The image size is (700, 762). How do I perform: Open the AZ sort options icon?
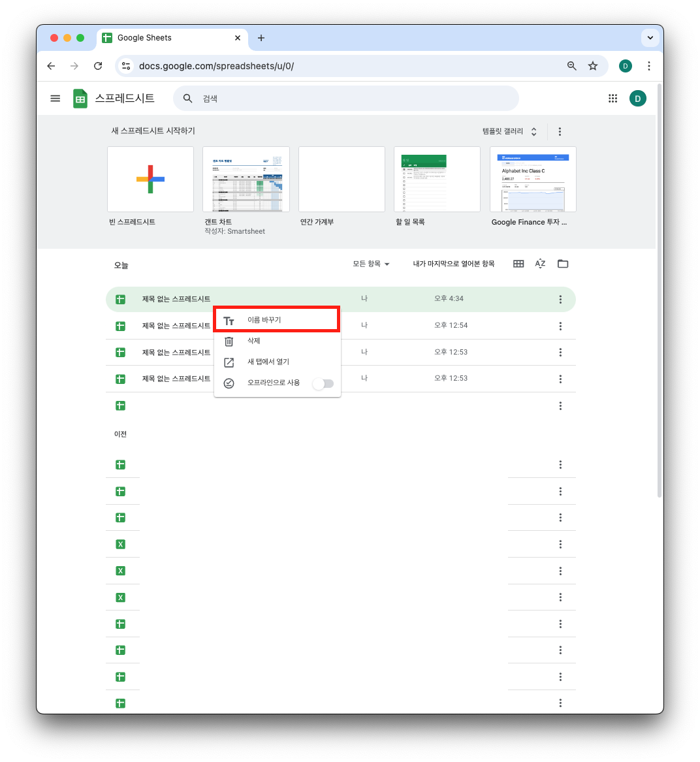540,264
